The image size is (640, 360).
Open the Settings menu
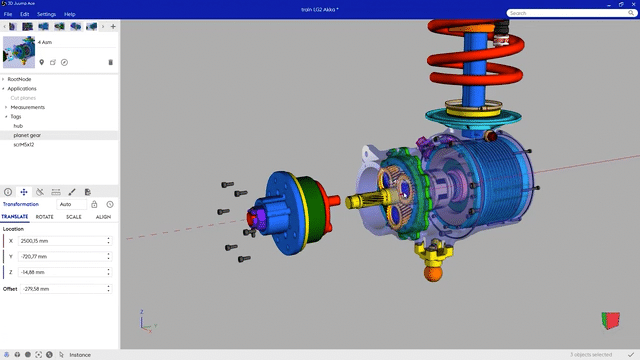pyautogui.click(x=46, y=14)
